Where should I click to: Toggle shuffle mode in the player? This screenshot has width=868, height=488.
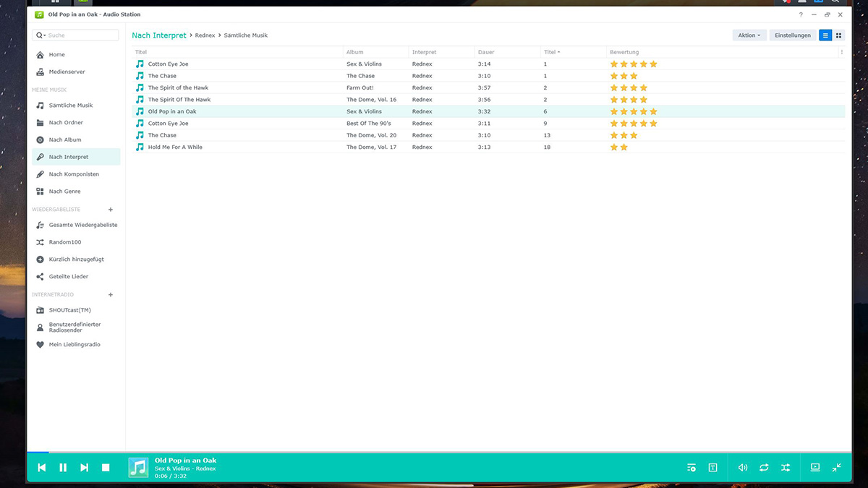(786, 468)
